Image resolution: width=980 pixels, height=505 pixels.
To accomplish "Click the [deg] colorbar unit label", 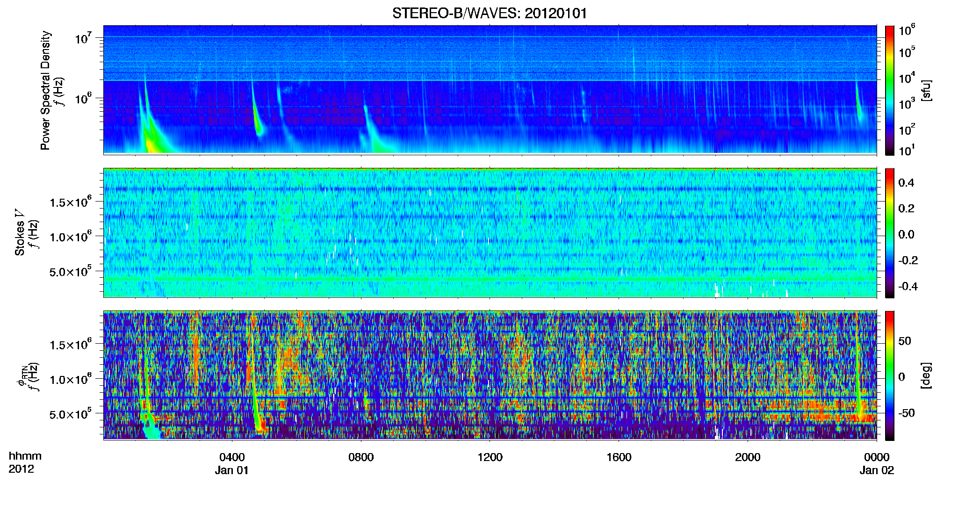I will coord(926,375).
